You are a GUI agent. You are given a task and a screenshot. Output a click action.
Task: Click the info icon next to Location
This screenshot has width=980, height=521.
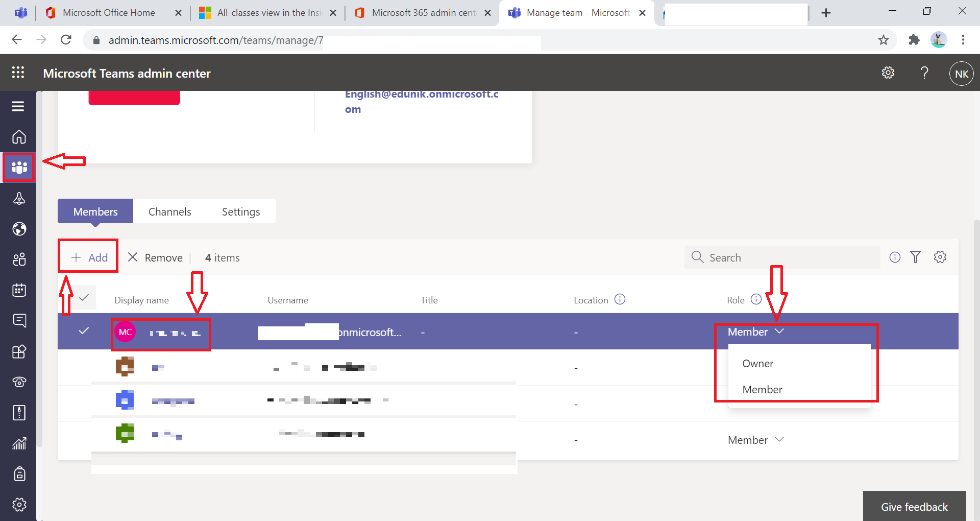(620, 299)
